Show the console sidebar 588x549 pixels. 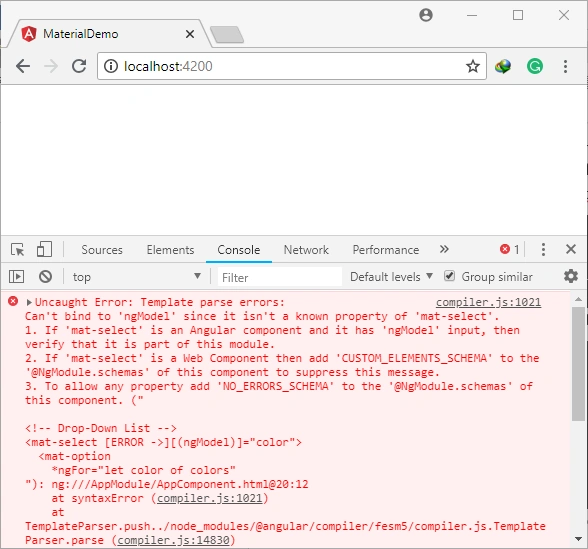coord(16,277)
